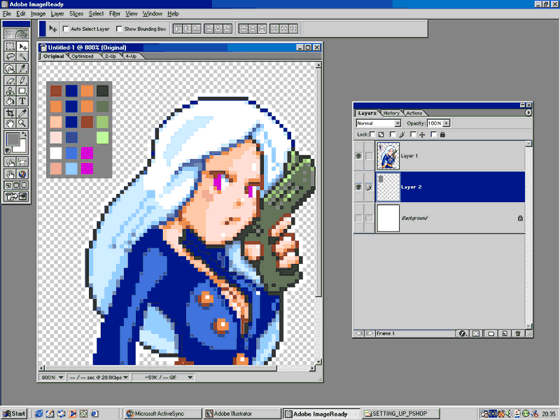Image resolution: width=560 pixels, height=420 pixels.
Task: Switch to the Optimized tab
Action: pyautogui.click(x=82, y=56)
